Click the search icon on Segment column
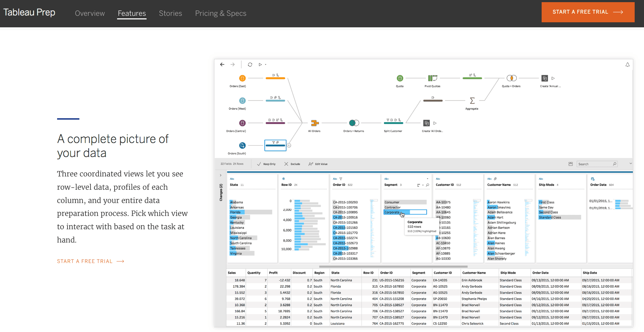The image size is (644, 332). point(427,185)
